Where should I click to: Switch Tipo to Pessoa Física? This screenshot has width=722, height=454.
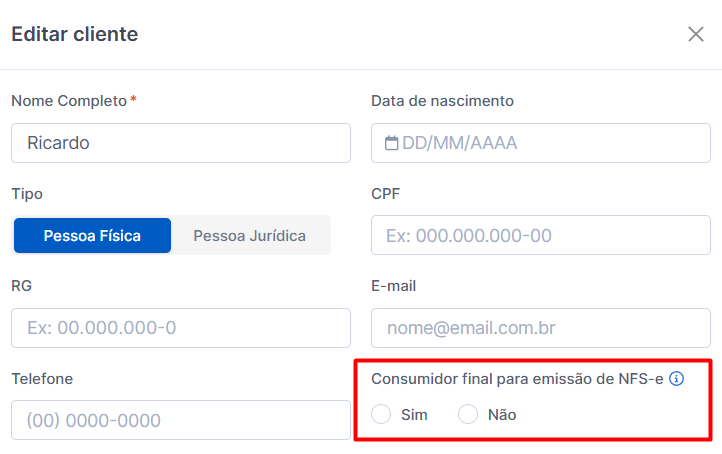[x=92, y=236]
